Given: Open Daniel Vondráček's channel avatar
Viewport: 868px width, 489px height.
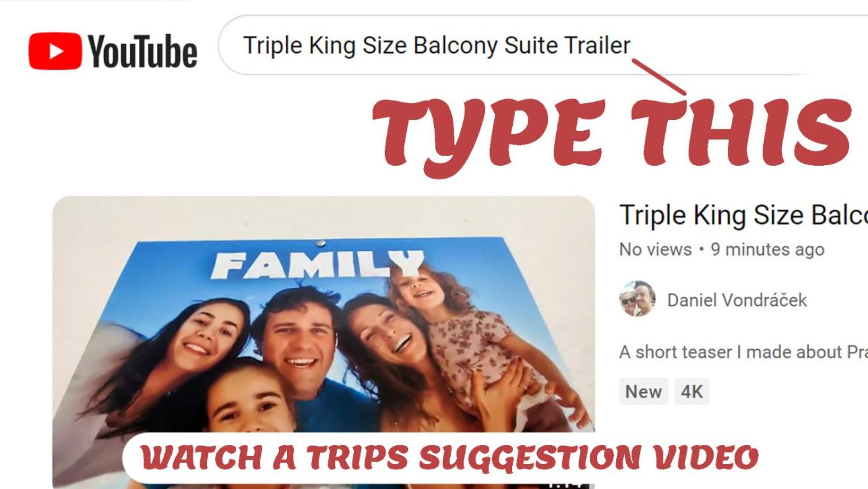Looking at the screenshot, I should (x=637, y=299).
